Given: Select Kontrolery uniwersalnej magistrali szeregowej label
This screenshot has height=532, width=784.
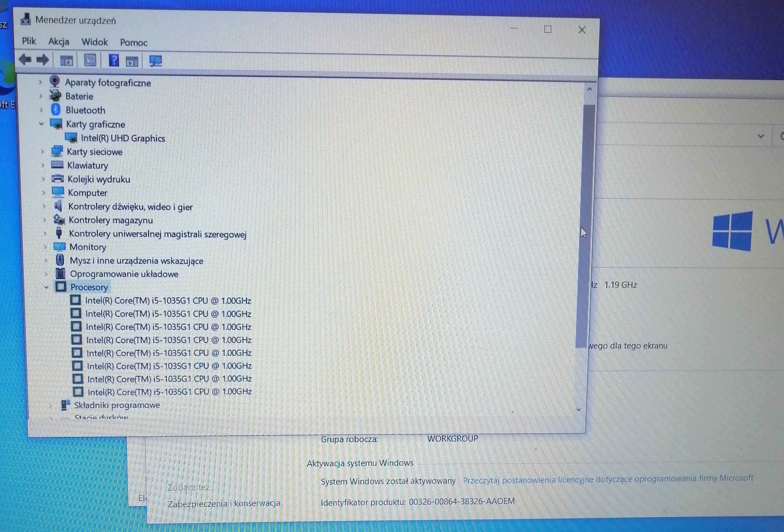Looking at the screenshot, I should [x=158, y=234].
